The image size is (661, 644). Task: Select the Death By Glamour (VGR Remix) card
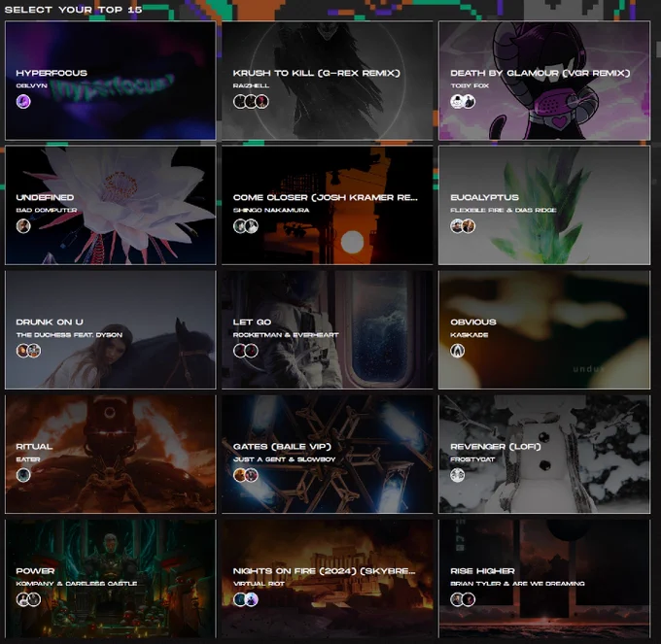pos(544,81)
